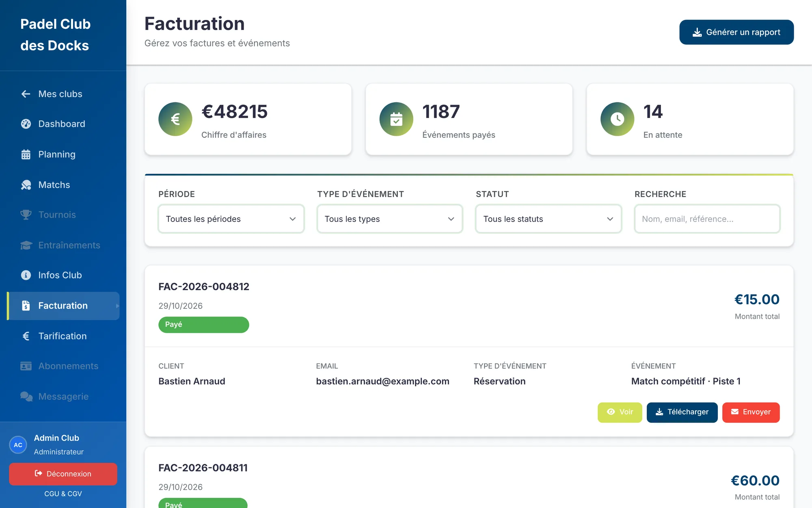Click the Padel Club des Docks title
Viewport: 812px width, 508px height.
[x=55, y=35]
